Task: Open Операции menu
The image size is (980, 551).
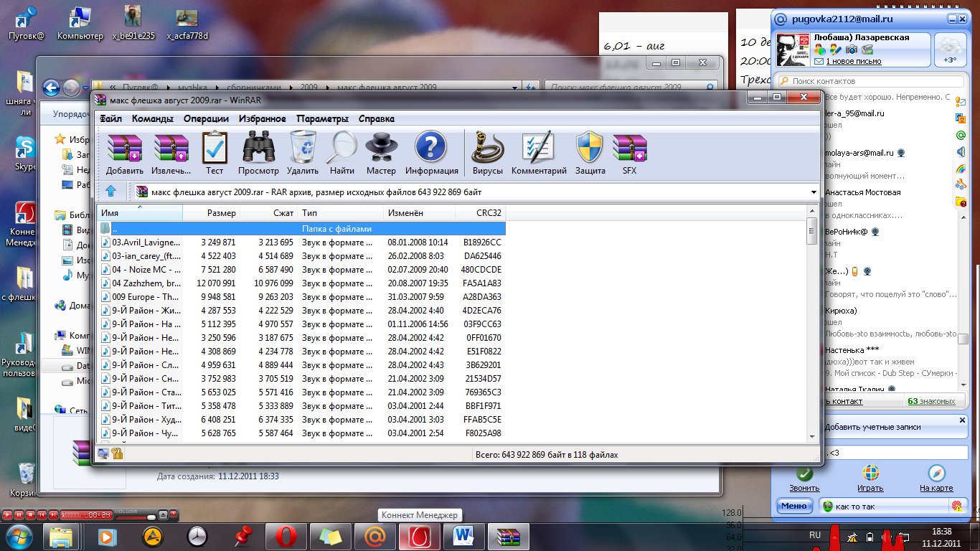Action: pos(206,119)
